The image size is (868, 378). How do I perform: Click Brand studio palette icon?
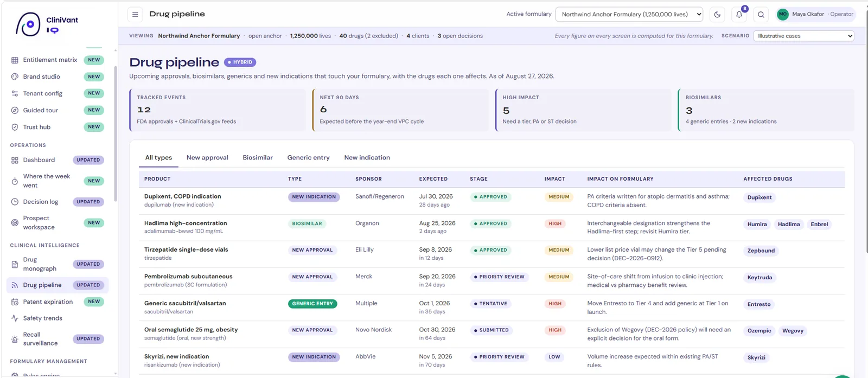15,77
